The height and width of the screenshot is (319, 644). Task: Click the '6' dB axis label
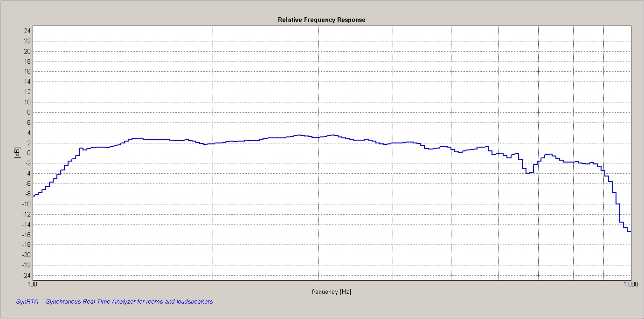pyautogui.click(x=29, y=122)
